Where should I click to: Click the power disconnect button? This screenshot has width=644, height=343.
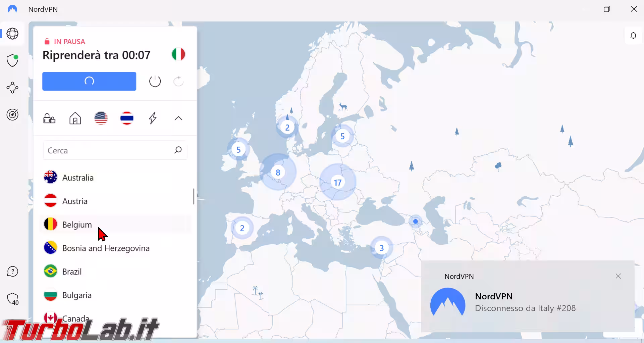(x=155, y=81)
